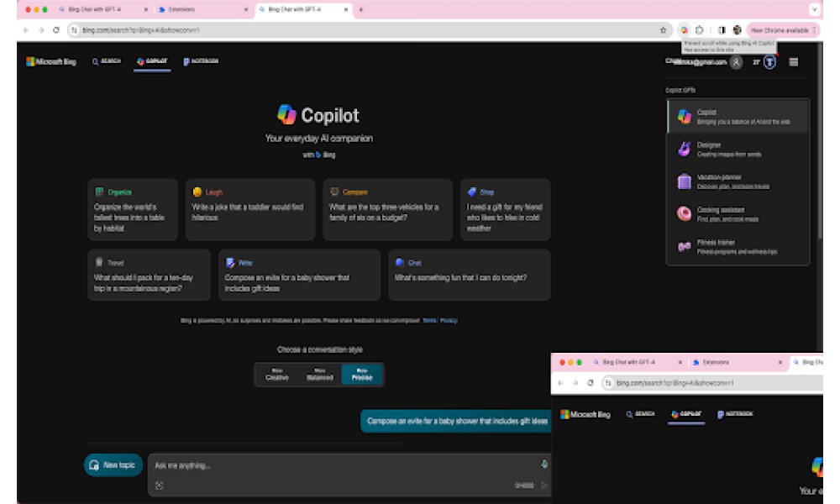The width and height of the screenshot is (840, 504).
Task: Click the Chat suggestion card
Action: 470,275
